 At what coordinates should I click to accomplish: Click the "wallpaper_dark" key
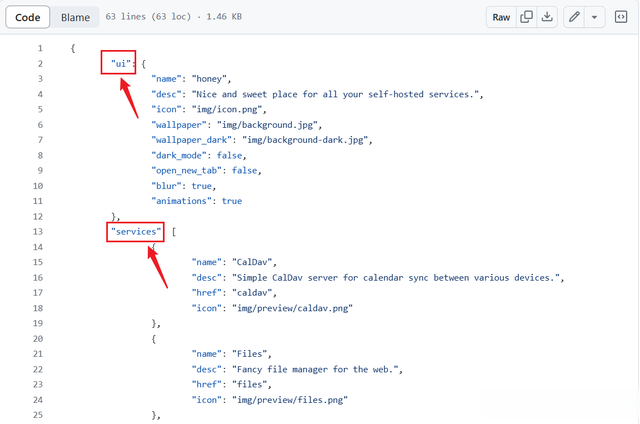pos(191,140)
